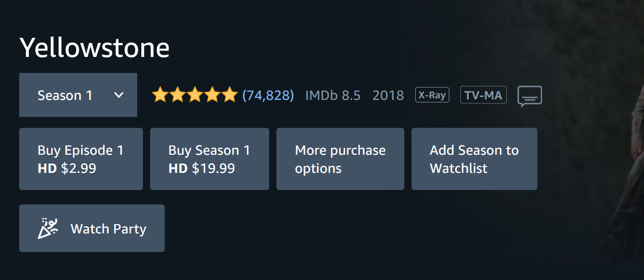Expand the season selector chevron arrow

pos(119,95)
